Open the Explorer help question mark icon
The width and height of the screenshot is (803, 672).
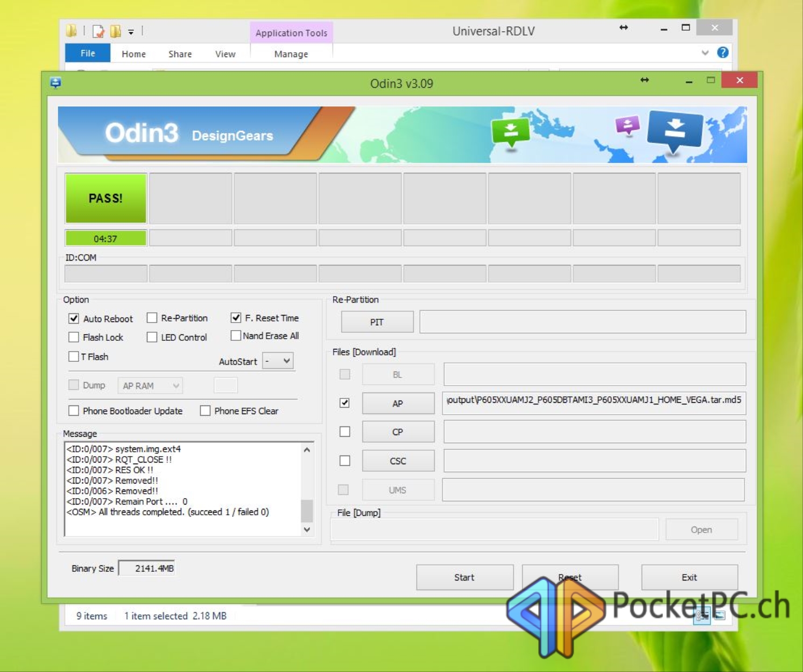723,52
